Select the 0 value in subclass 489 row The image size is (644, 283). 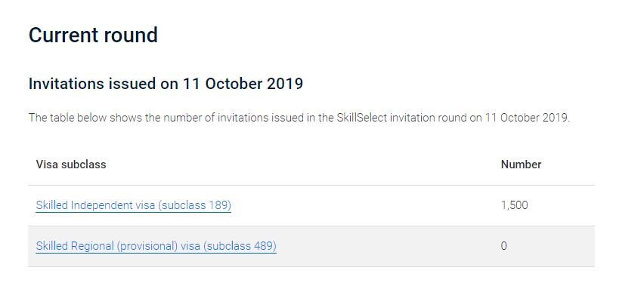pyautogui.click(x=503, y=246)
